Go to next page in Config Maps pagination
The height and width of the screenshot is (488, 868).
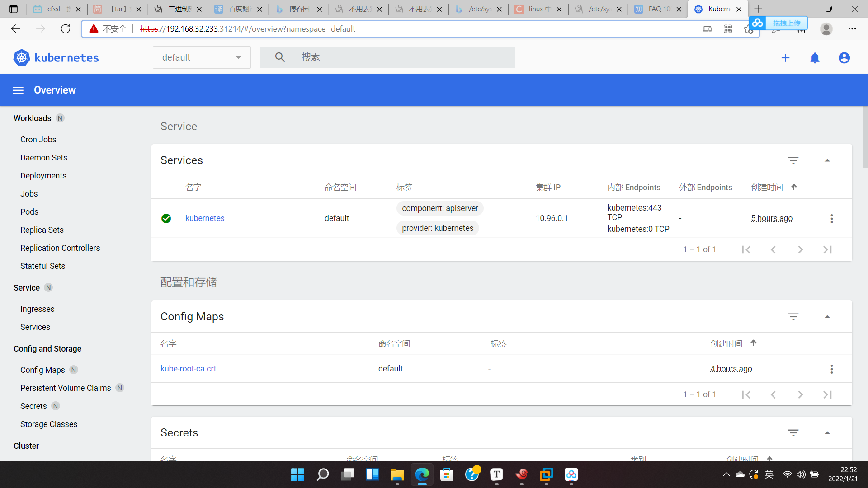(800, 394)
